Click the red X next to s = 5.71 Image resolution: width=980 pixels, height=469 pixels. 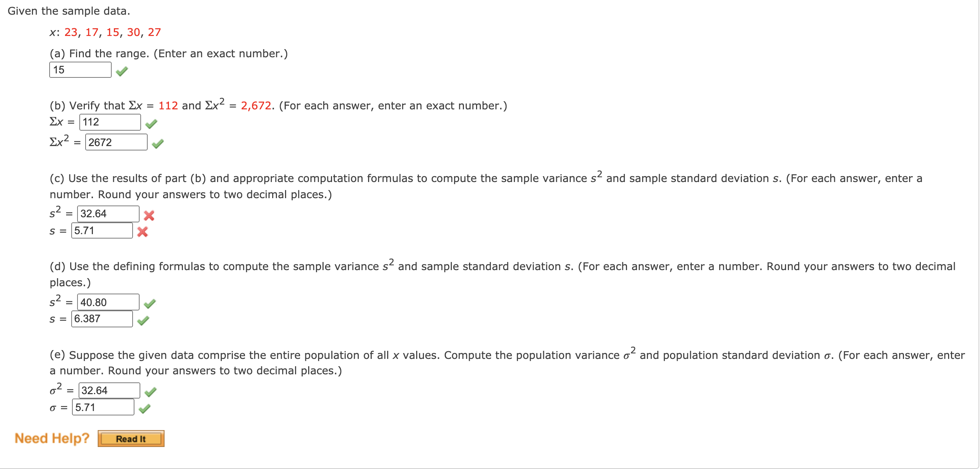(143, 233)
